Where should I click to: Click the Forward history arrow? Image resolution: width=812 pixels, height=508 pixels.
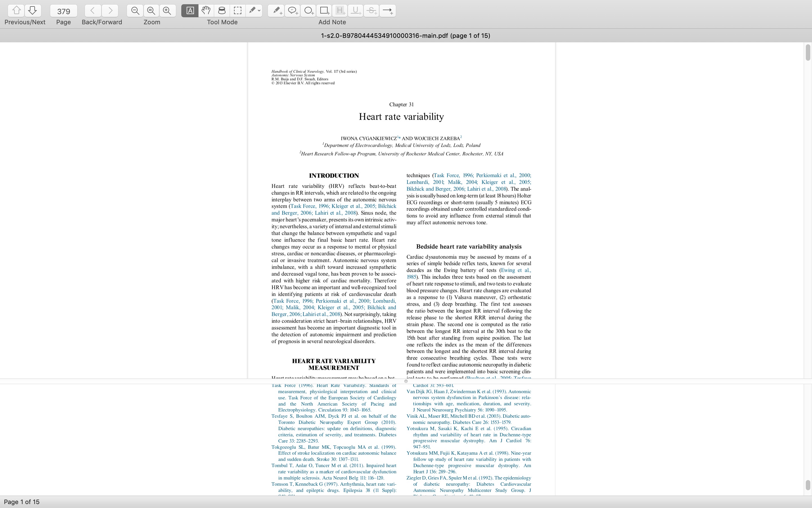(x=110, y=11)
